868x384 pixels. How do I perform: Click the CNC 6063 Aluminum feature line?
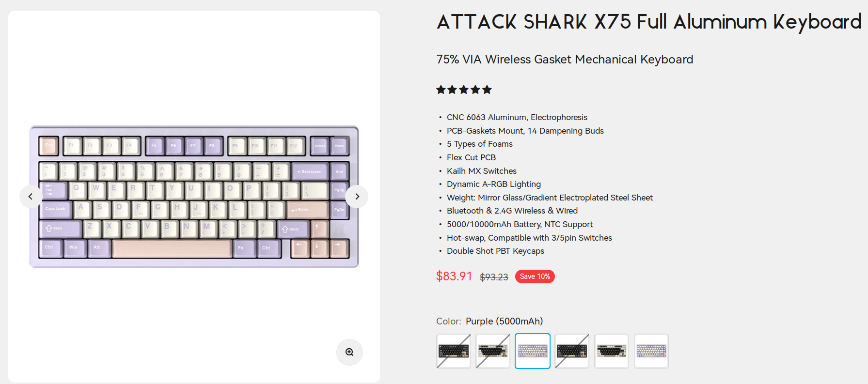517,117
